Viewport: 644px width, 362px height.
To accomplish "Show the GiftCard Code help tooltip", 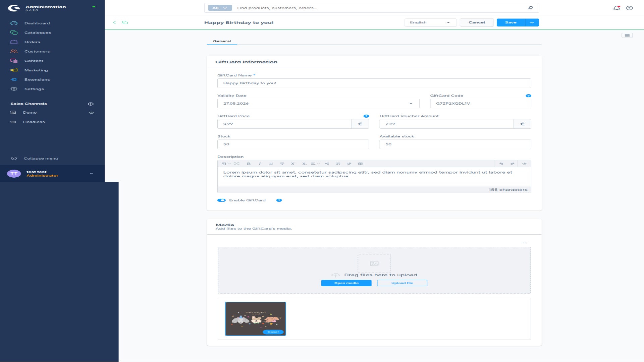I will pyautogui.click(x=528, y=96).
